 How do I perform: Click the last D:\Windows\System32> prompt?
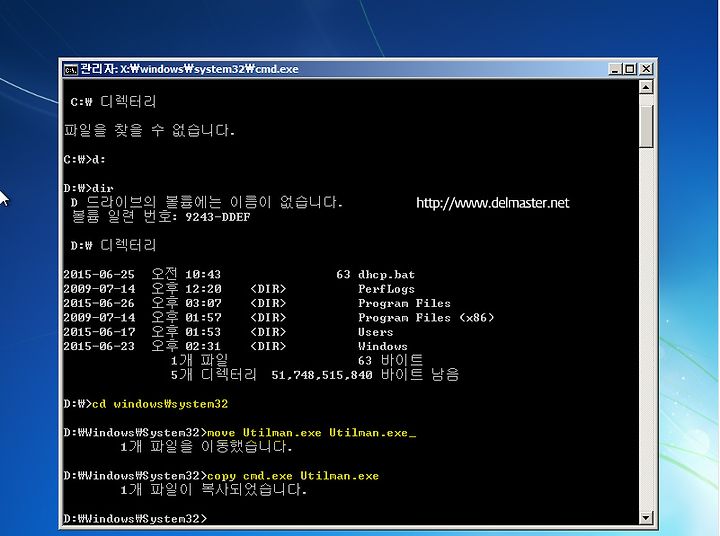[x=135, y=519]
